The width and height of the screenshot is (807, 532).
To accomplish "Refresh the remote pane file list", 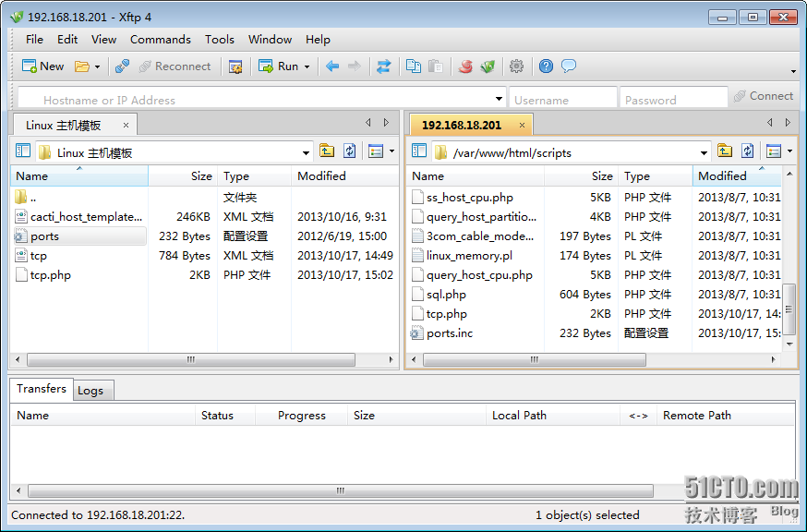I will pyautogui.click(x=747, y=151).
